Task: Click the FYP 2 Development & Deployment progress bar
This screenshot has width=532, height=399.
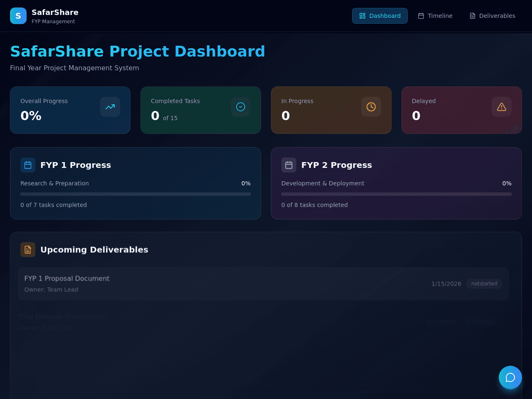Action: 397,194
